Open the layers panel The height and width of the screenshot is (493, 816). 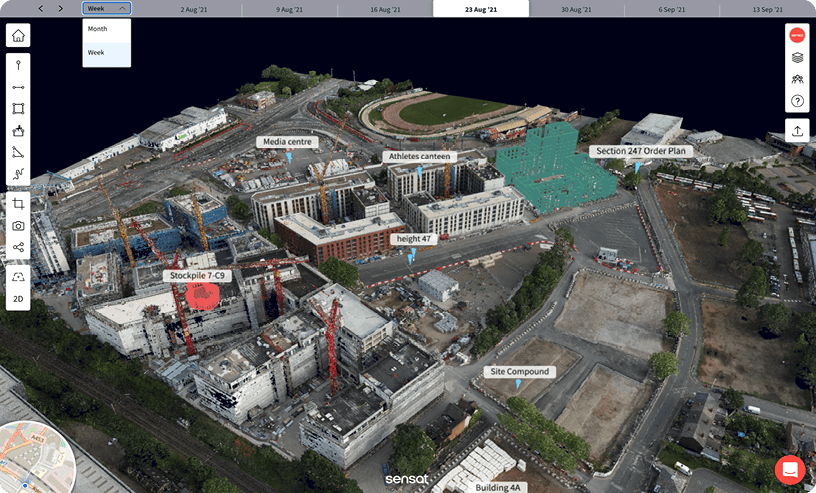(x=797, y=57)
